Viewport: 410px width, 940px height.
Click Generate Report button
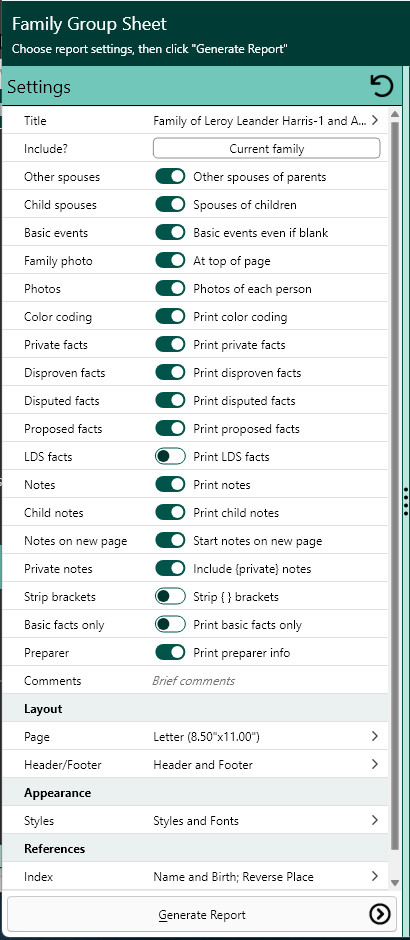tap(202, 914)
